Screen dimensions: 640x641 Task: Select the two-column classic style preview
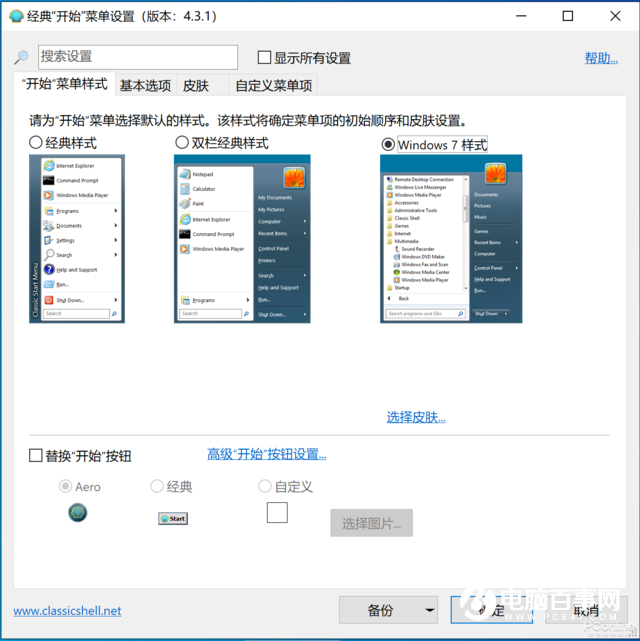(242, 237)
